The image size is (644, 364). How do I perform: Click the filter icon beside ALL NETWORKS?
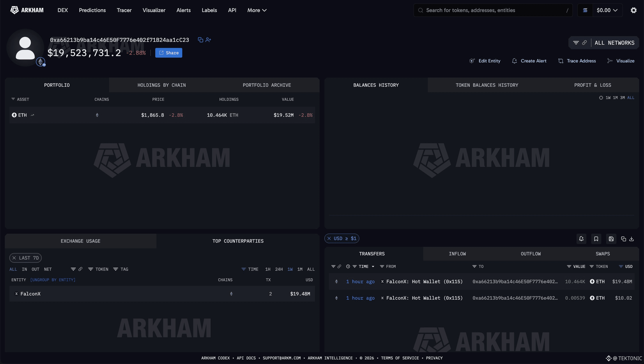(x=576, y=43)
